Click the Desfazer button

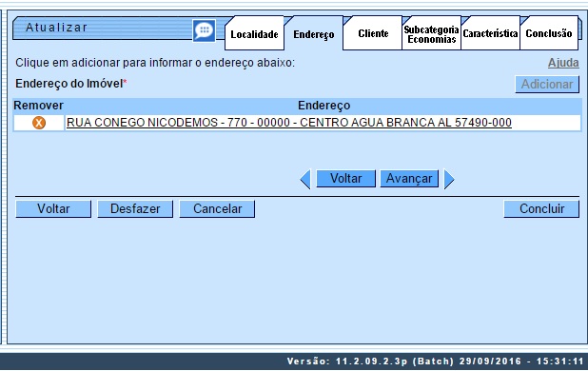(x=135, y=208)
